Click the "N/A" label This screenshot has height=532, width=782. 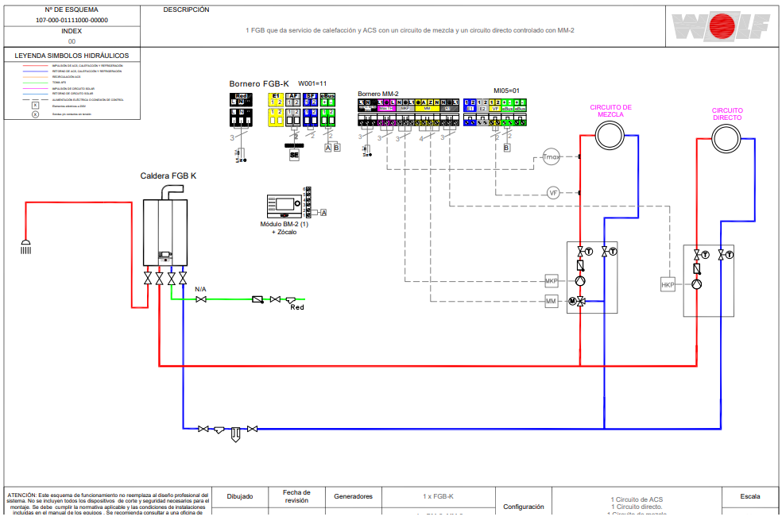point(200,289)
